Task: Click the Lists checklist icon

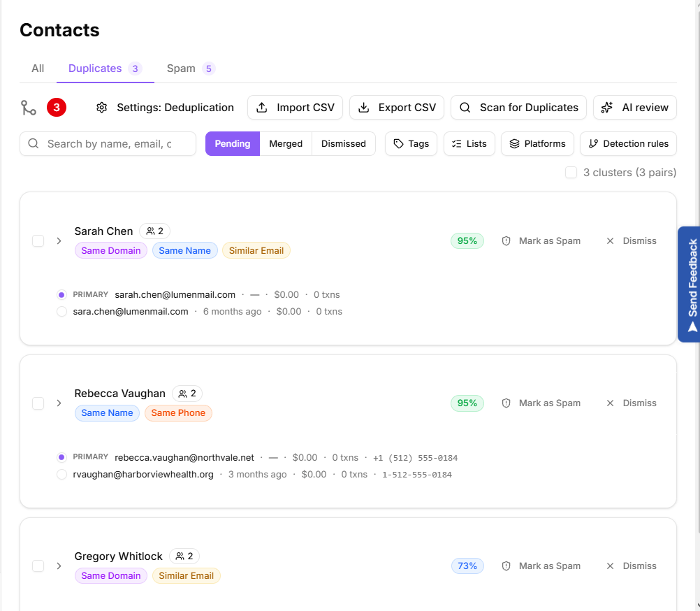Action: tap(457, 144)
